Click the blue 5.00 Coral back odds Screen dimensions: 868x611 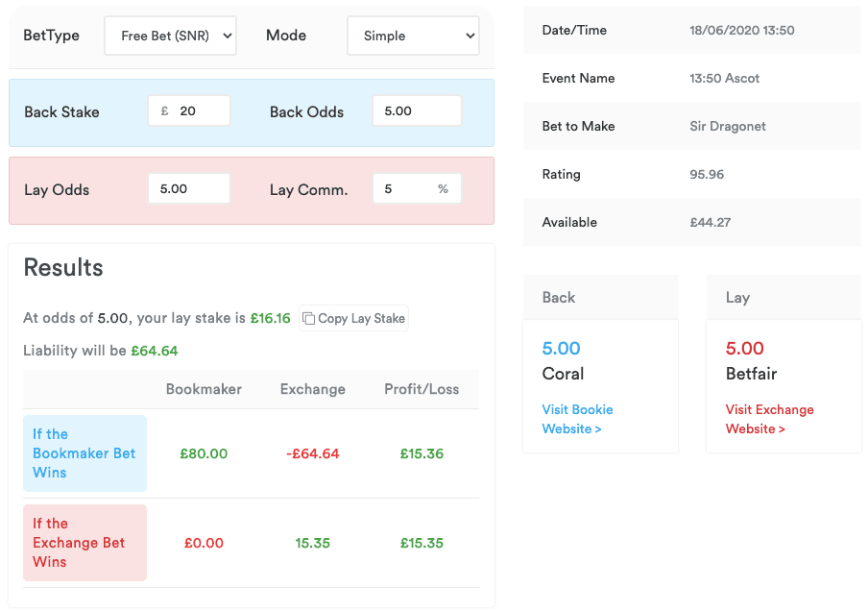(x=561, y=349)
